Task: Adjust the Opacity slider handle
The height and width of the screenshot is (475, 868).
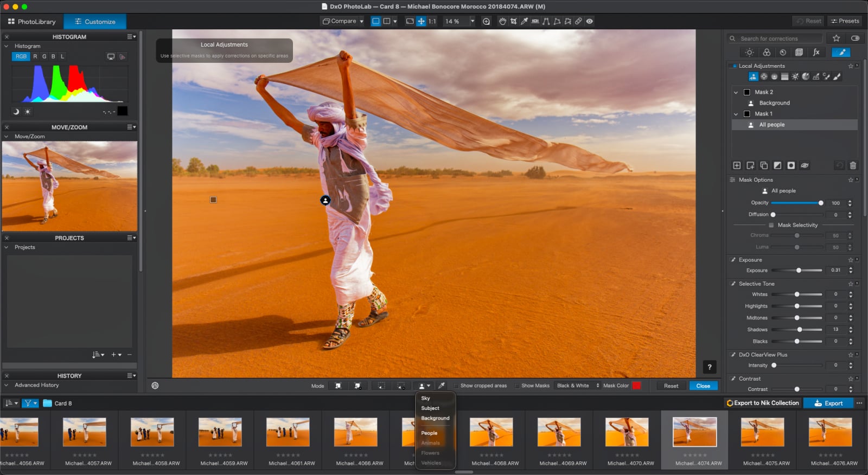Action: click(821, 203)
